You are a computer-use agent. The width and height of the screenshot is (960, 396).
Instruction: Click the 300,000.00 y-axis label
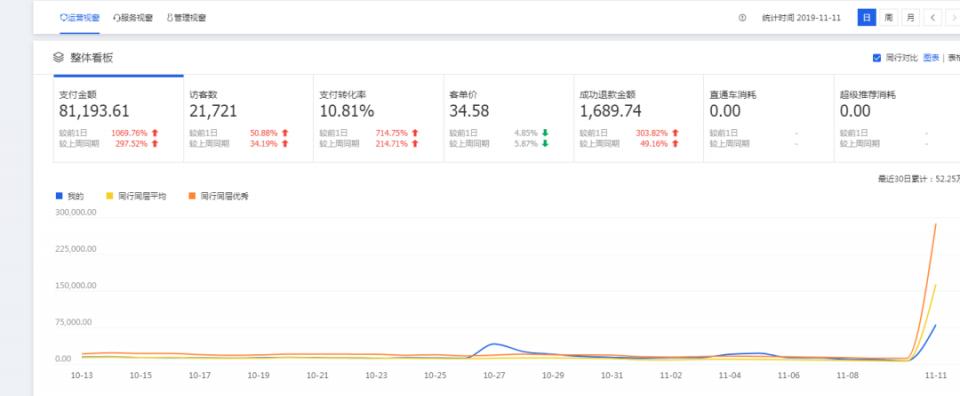[x=76, y=212]
